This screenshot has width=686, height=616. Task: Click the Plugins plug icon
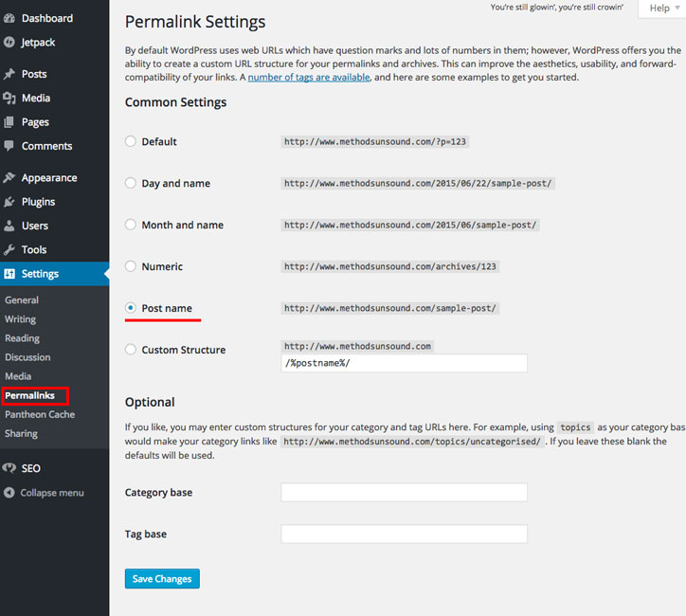[x=9, y=202]
